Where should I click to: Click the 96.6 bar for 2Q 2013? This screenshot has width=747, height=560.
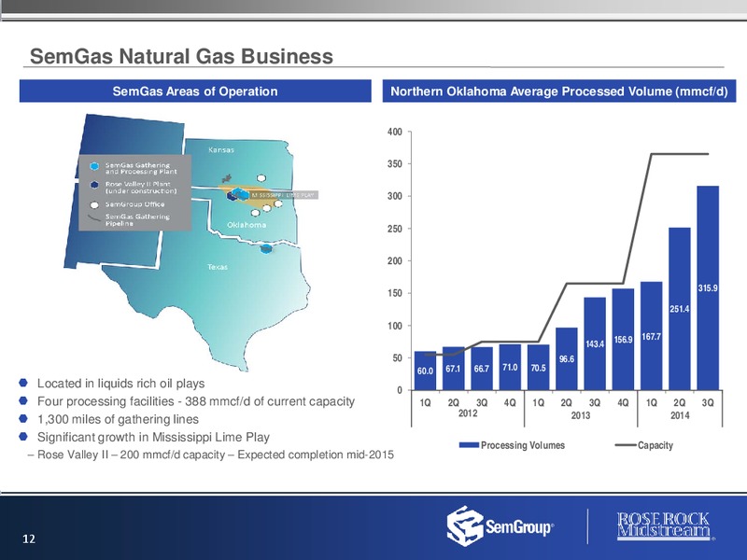pyautogui.click(x=567, y=358)
